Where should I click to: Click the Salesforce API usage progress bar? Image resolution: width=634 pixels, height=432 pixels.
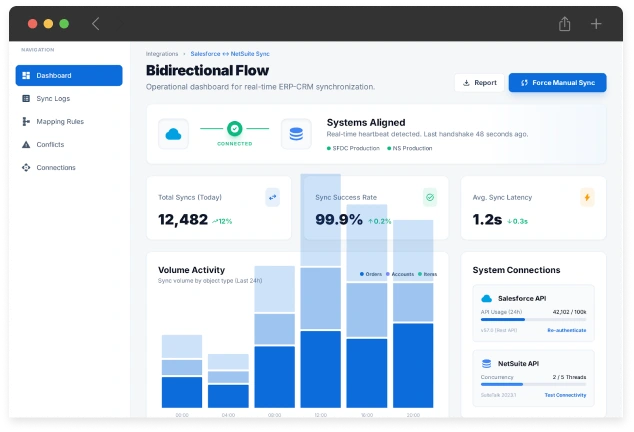(x=534, y=320)
